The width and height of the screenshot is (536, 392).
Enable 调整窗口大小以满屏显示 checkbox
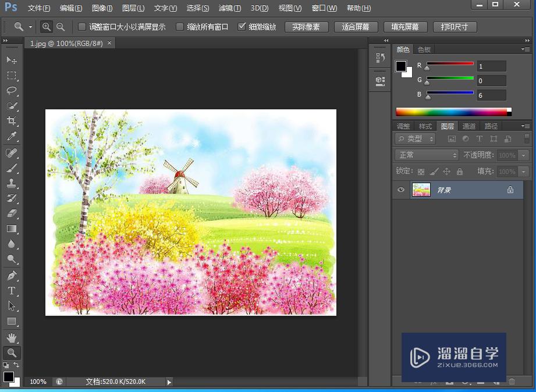coord(82,27)
